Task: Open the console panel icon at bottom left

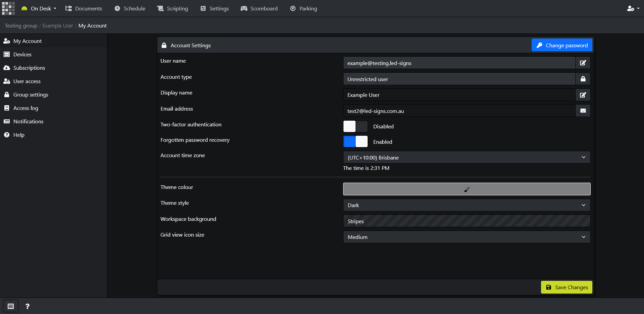Action: (x=11, y=306)
